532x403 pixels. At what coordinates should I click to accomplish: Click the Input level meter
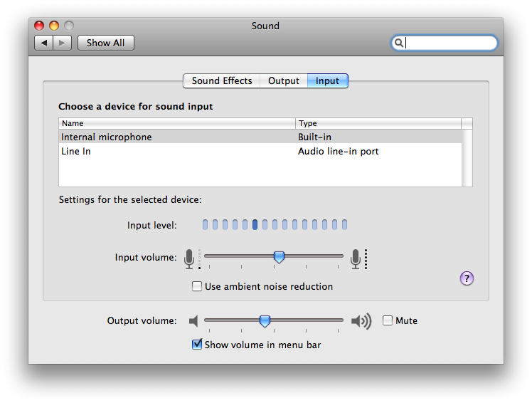pyautogui.click(x=275, y=224)
